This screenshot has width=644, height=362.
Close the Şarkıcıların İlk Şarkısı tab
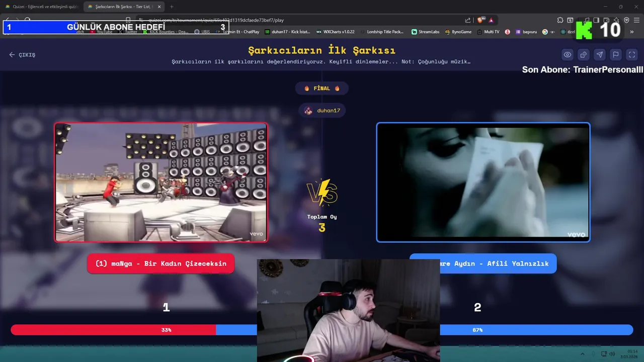click(x=159, y=7)
